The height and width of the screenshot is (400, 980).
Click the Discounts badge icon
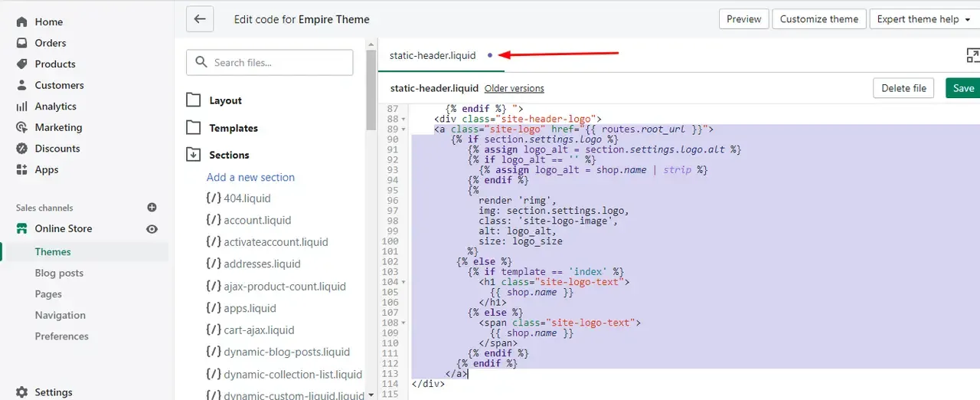[x=21, y=149]
